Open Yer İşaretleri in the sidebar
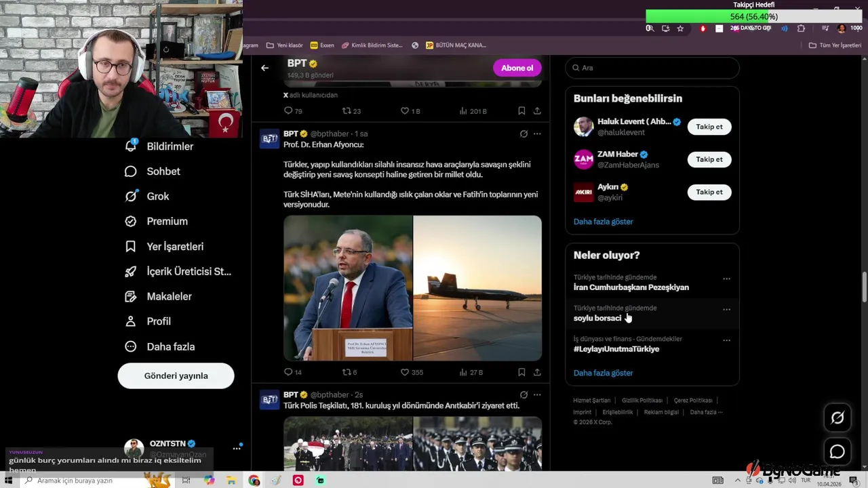 [164, 247]
